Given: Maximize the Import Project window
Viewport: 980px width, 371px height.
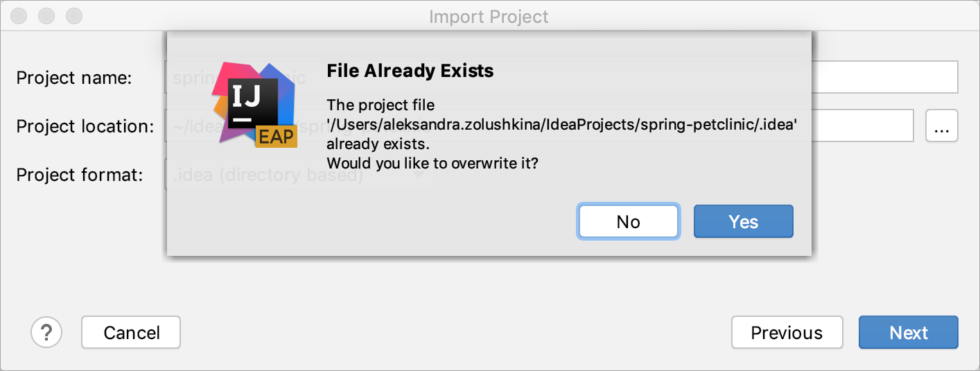Looking at the screenshot, I should pyautogui.click(x=72, y=15).
